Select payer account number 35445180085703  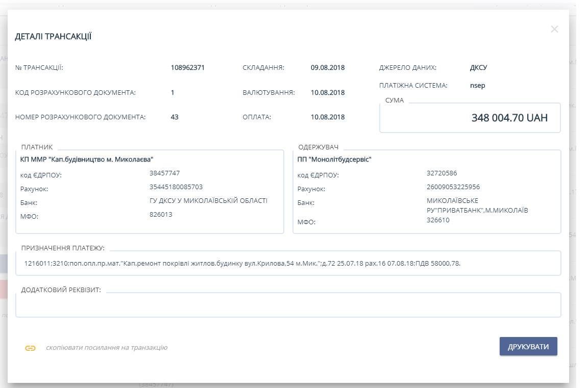pos(176,187)
